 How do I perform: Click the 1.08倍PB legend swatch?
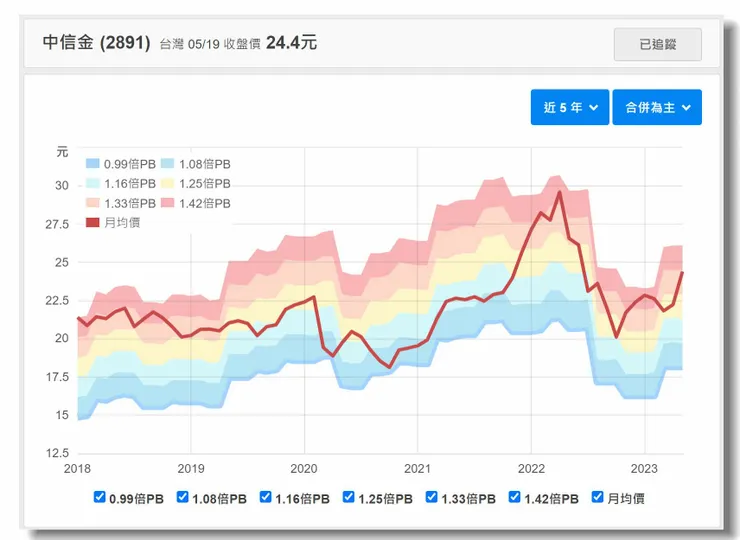pyautogui.click(x=168, y=164)
